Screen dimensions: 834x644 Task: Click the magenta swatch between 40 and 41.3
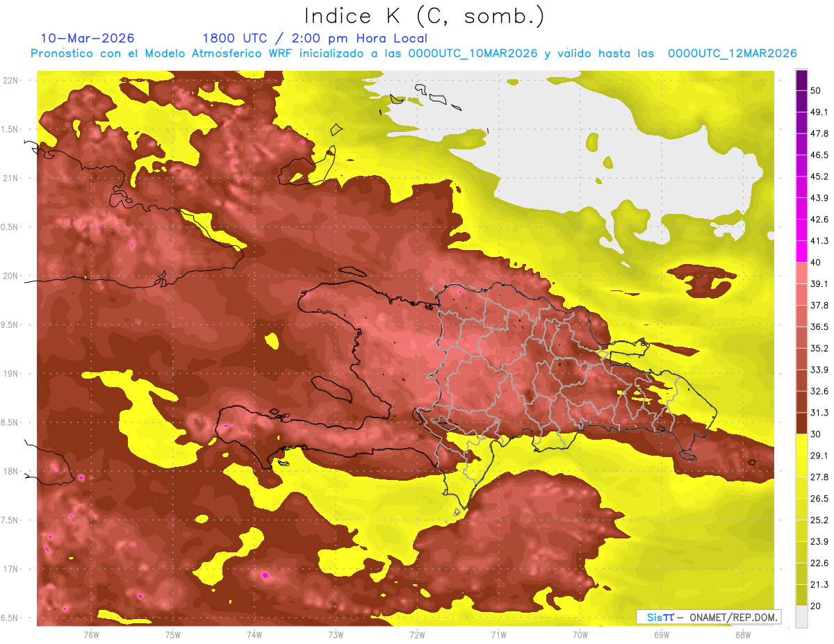pyautogui.click(x=801, y=251)
